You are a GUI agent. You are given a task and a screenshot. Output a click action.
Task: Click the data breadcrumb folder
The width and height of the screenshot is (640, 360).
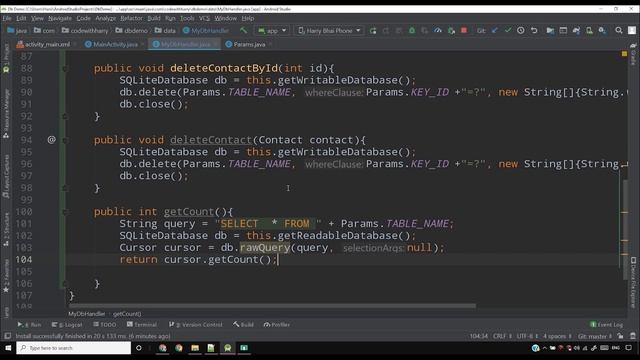(165, 31)
